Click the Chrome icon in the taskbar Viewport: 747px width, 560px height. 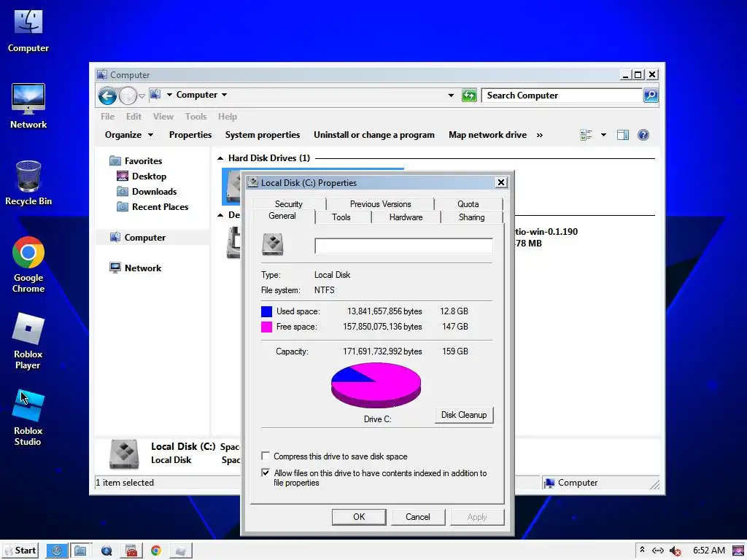pos(156,551)
